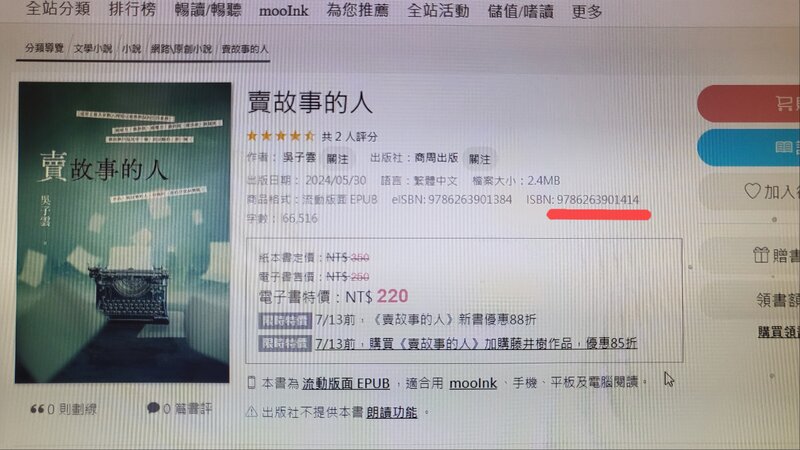This screenshot has height=450, width=800.
Task: Click the gift box icon
Action: point(761,255)
